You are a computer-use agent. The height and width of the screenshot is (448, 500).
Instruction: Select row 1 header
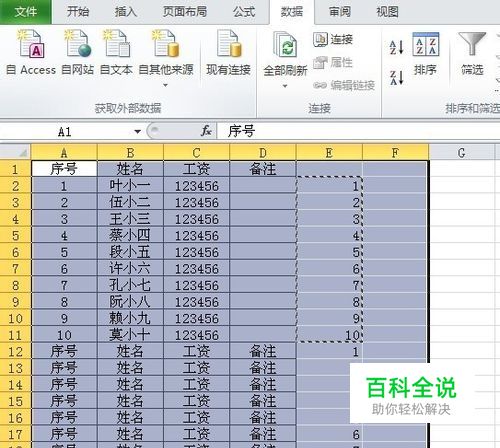[15, 169]
